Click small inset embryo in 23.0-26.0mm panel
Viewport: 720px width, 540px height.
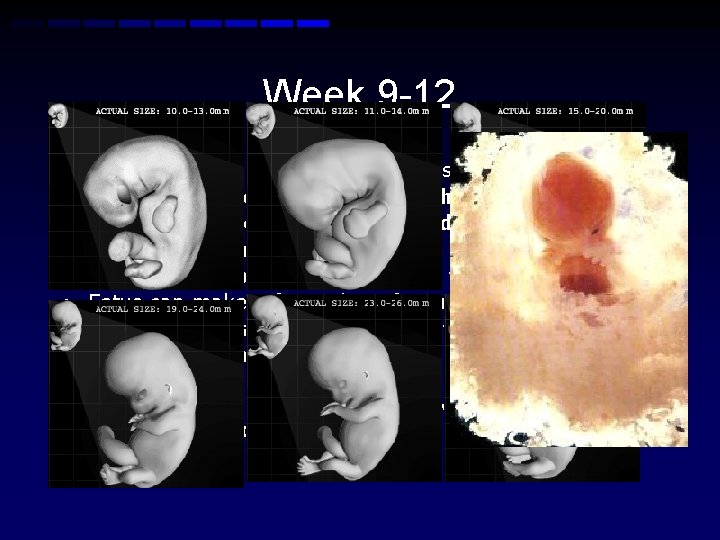269,326
